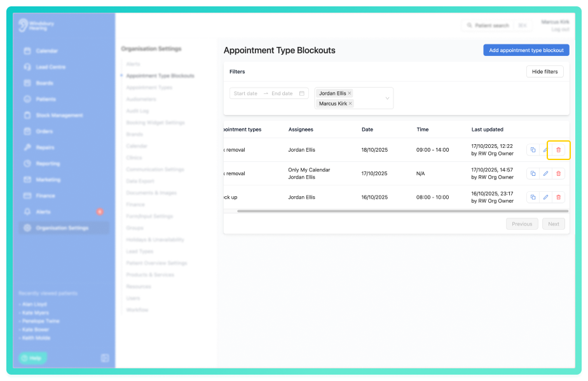Click Log out under Marcus Kirk
Image resolution: width=588 pixels, height=381 pixels.
pos(560,30)
